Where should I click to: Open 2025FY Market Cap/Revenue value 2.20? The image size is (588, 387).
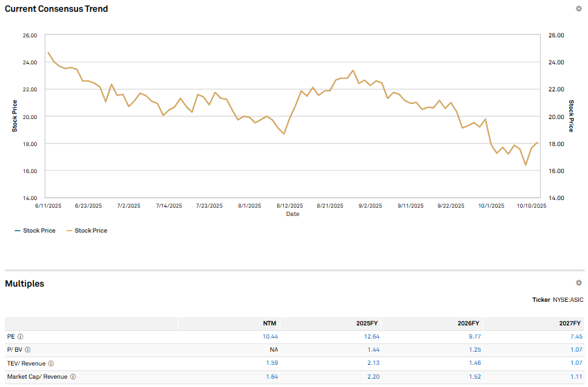[373, 377]
